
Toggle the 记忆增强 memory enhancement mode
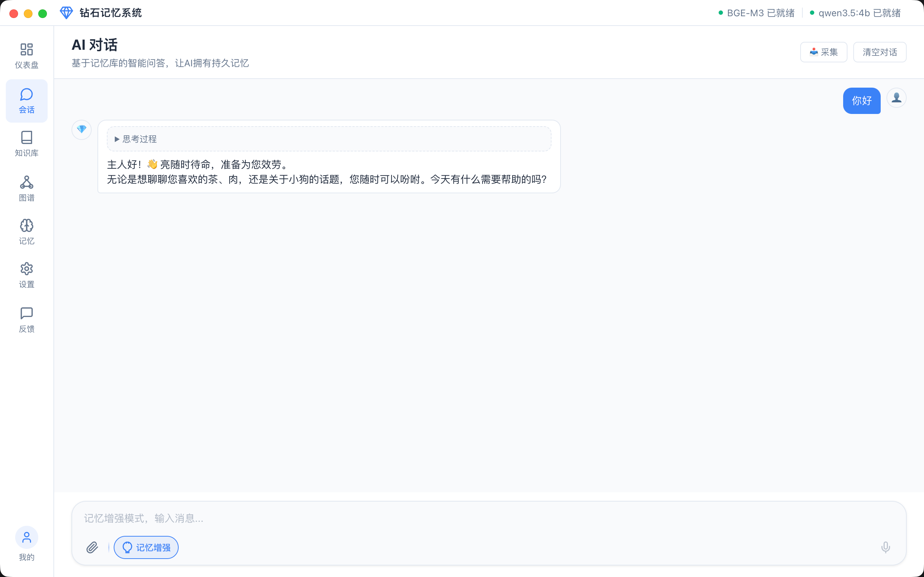tap(146, 547)
